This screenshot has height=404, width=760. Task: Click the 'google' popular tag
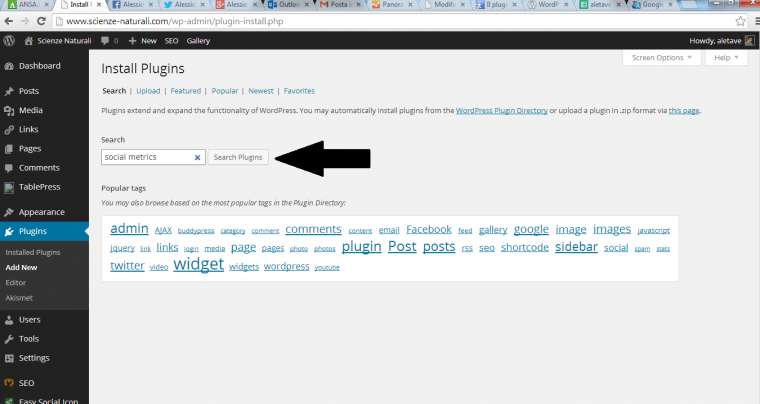(531, 230)
